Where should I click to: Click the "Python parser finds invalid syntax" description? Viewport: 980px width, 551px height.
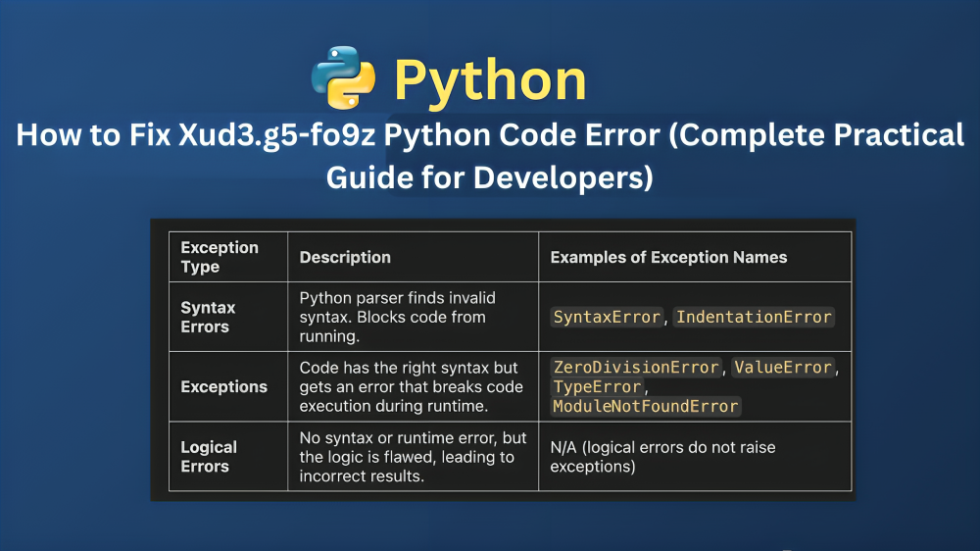tap(398, 317)
